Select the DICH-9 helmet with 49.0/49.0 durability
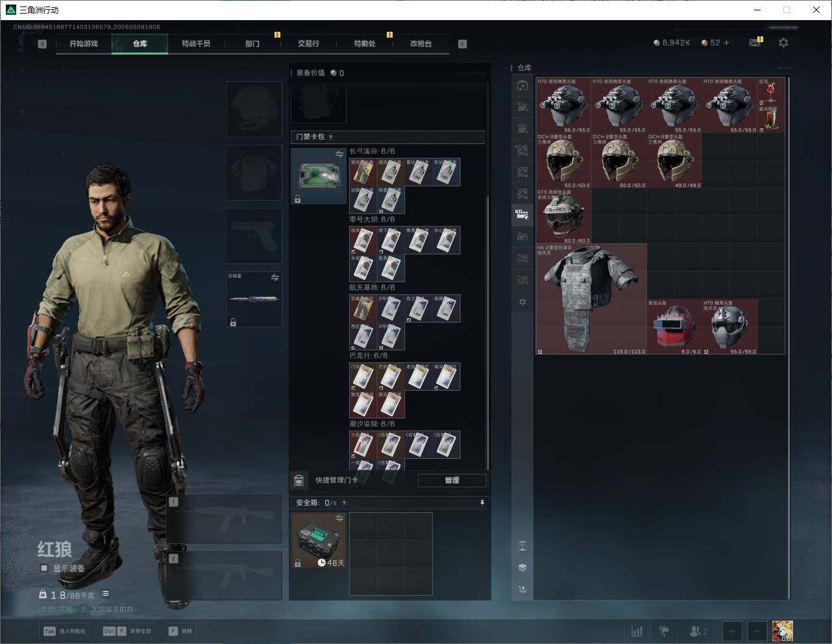 point(674,161)
